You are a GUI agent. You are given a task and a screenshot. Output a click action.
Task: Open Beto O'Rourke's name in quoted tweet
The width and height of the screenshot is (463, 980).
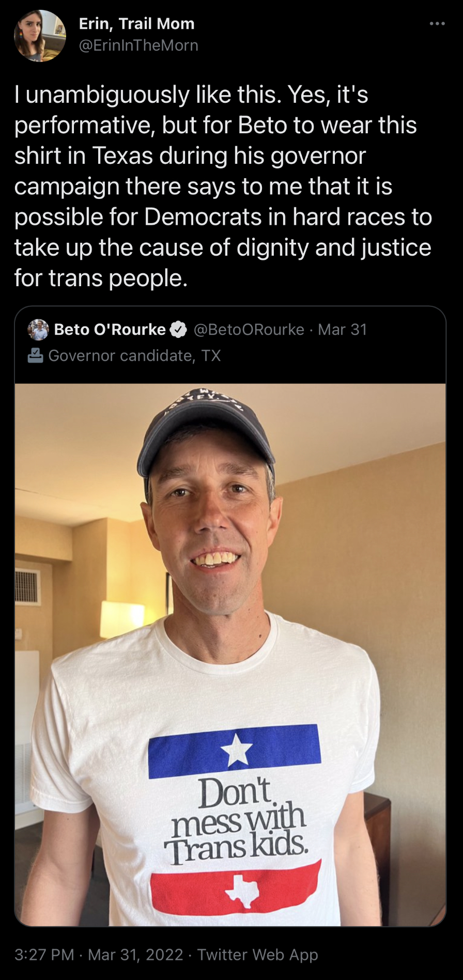[x=110, y=330]
